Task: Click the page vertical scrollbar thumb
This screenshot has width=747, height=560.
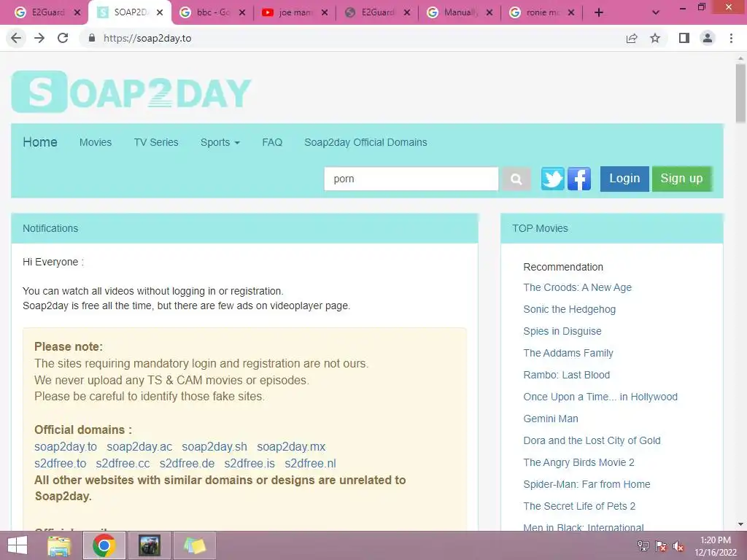Action: point(740,94)
